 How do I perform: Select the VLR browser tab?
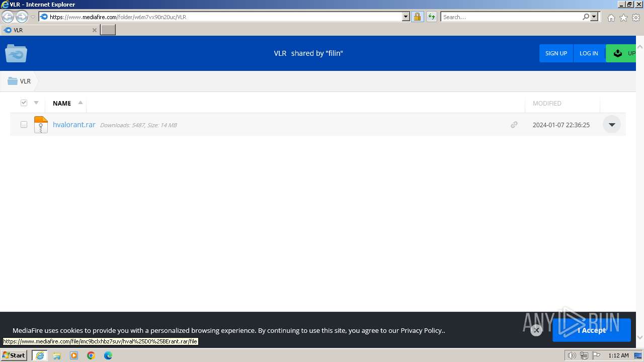click(49, 30)
